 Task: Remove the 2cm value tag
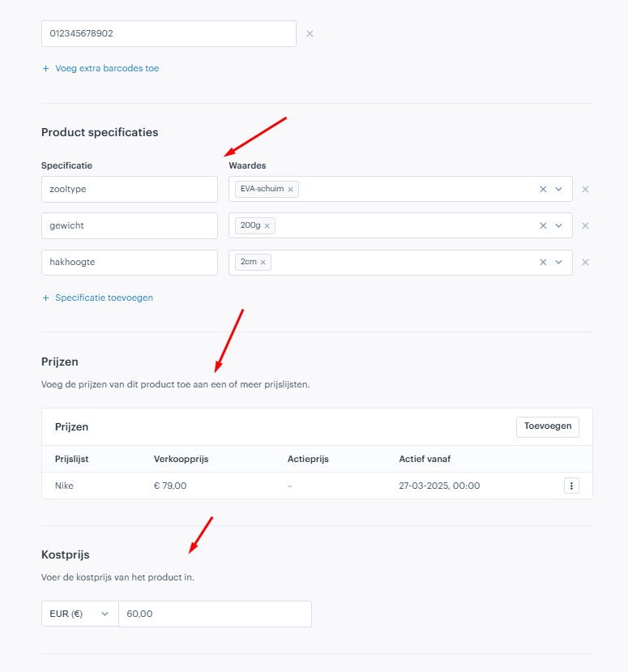(263, 263)
